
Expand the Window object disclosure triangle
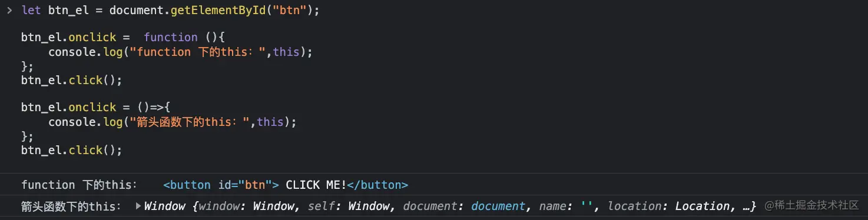click(x=138, y=206)
